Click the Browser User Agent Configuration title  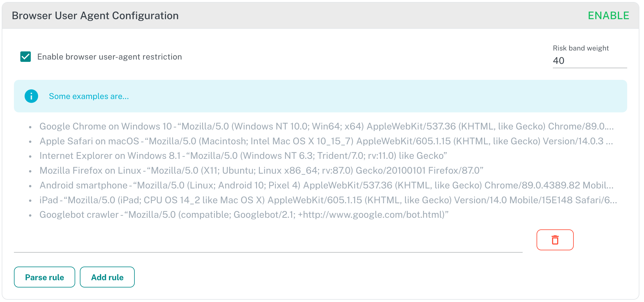click(95, 16)
